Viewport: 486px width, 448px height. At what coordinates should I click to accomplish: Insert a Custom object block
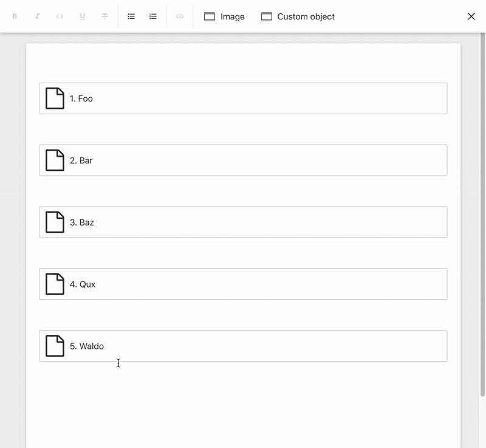[x=298, y=16]
